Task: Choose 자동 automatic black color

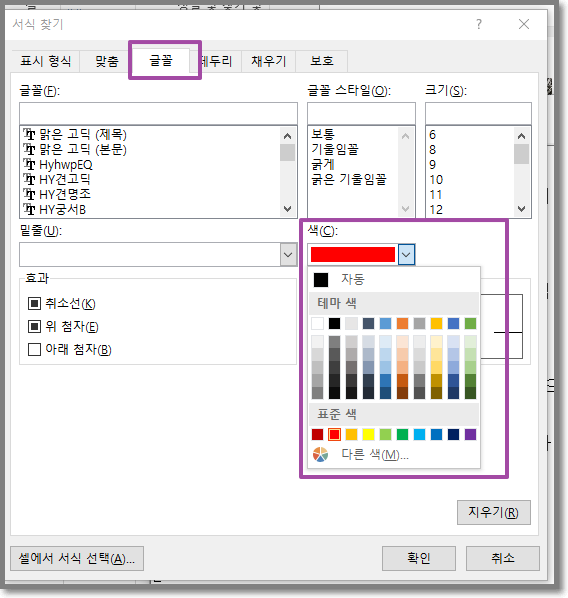Action: pos(394,280)
